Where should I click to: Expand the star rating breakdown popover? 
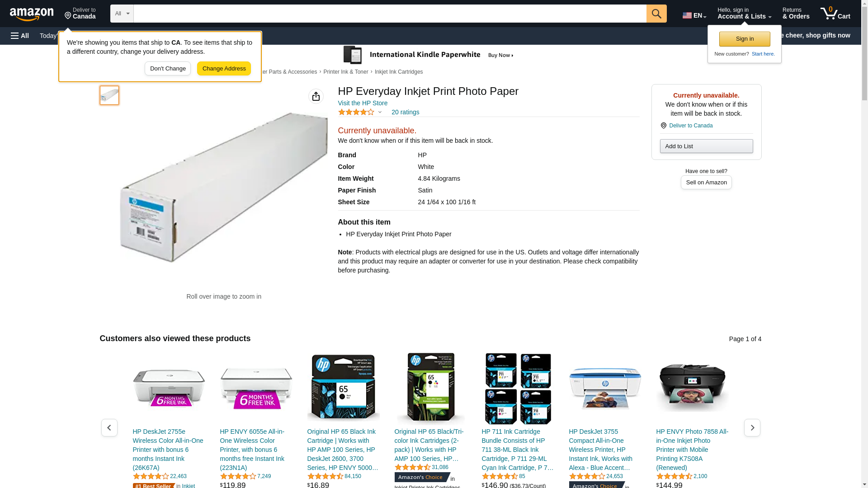(x=360, y=112)
